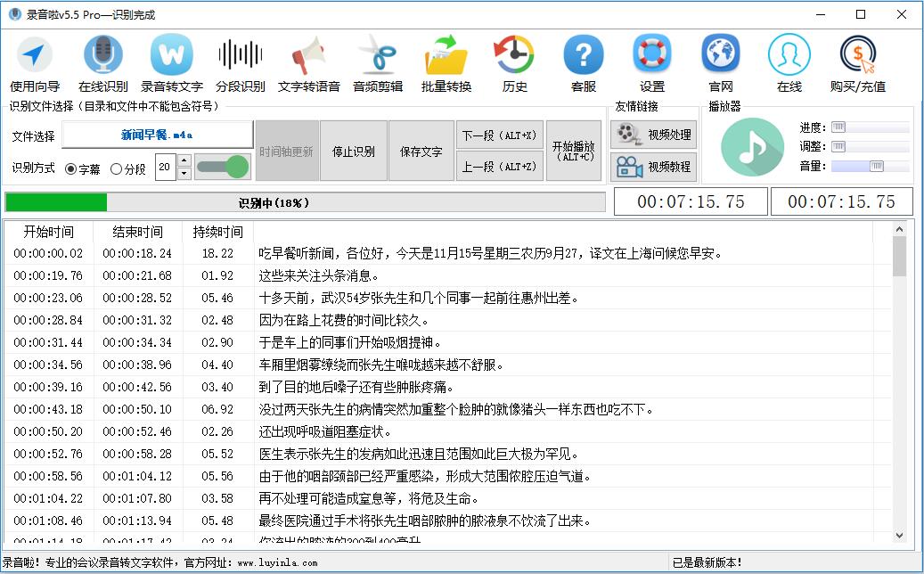Viewport: 924px width, 574px height.
Task: Click duration value 06.92
Action: [217, 410]
